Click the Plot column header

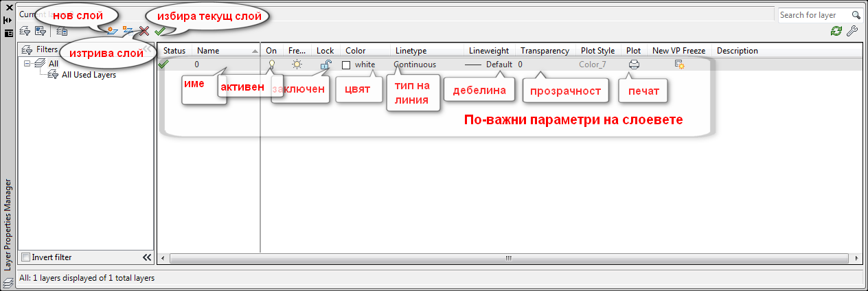tap(634, 50)
